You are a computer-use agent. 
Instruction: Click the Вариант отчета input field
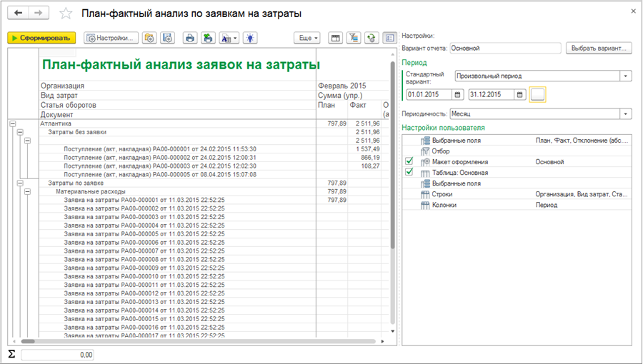pyautogui.click(x=505, y=49)
